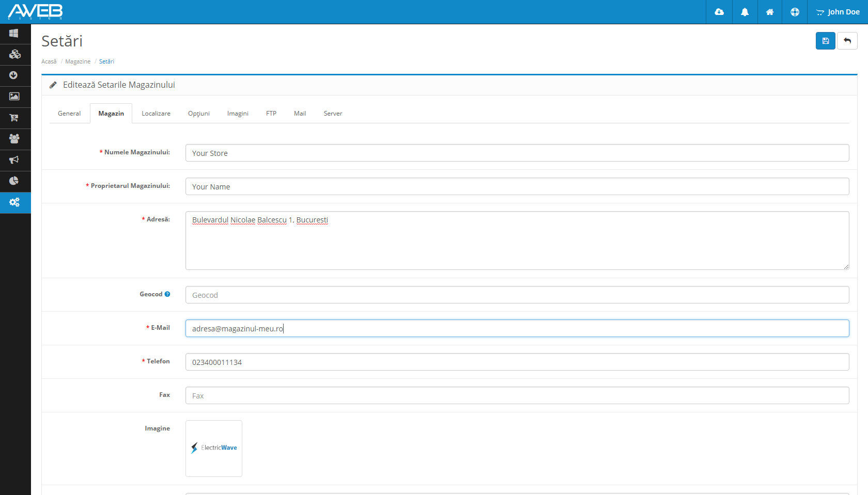The image size is (868, 495).
Task: Click the save floppy disk button
Action: [825, 41]
